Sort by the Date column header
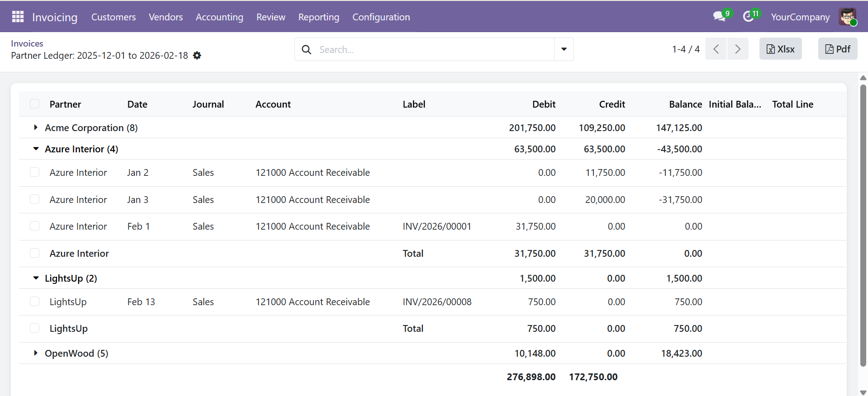Image resolution: width=868 pixels, height=396 pixels. click(138, 104)
